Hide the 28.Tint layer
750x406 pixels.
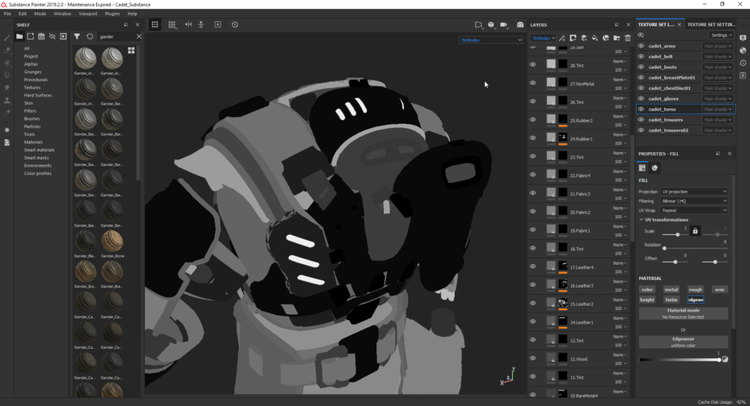tap(533, 65)
